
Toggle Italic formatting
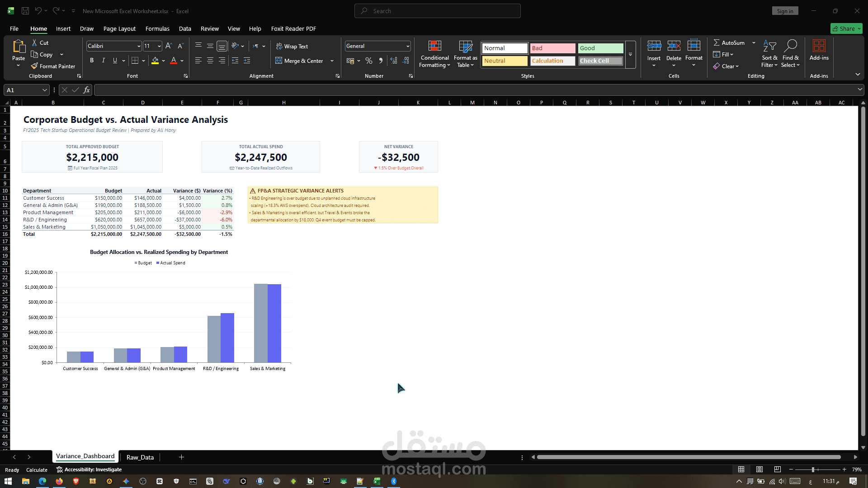(104, 61)
